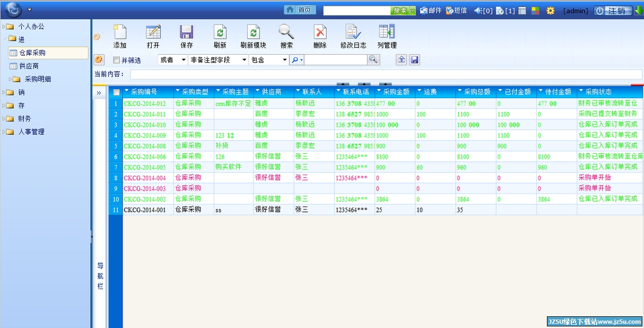
Task: Click the 注销 logout button
Action: tap(613, 11)
